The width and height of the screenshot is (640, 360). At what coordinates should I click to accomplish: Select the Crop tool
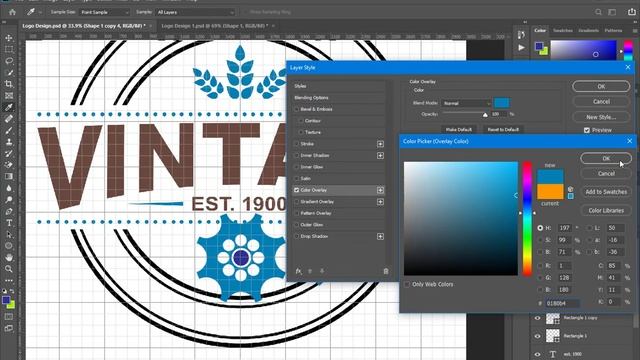9,84
